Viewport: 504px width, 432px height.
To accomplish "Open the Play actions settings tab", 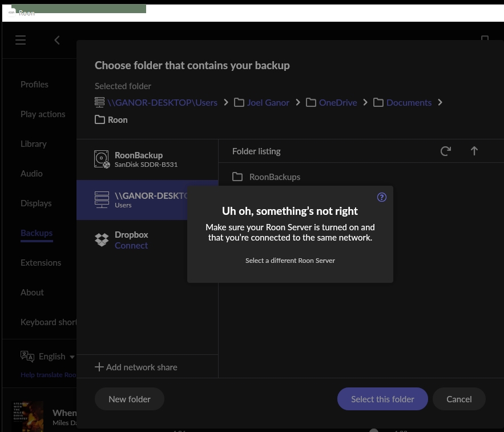I will coord(43,114).
